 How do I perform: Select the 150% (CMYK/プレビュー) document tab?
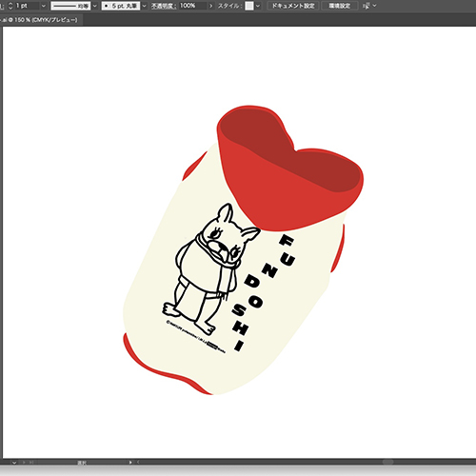pyautogui.click(x=41, y=20)
